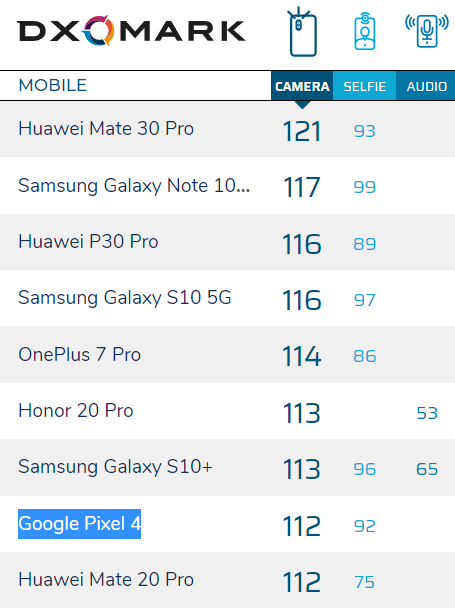The image size is (455, 609).
Task: Click the rear camera phone icon
Action: click(x=302, y=32)
